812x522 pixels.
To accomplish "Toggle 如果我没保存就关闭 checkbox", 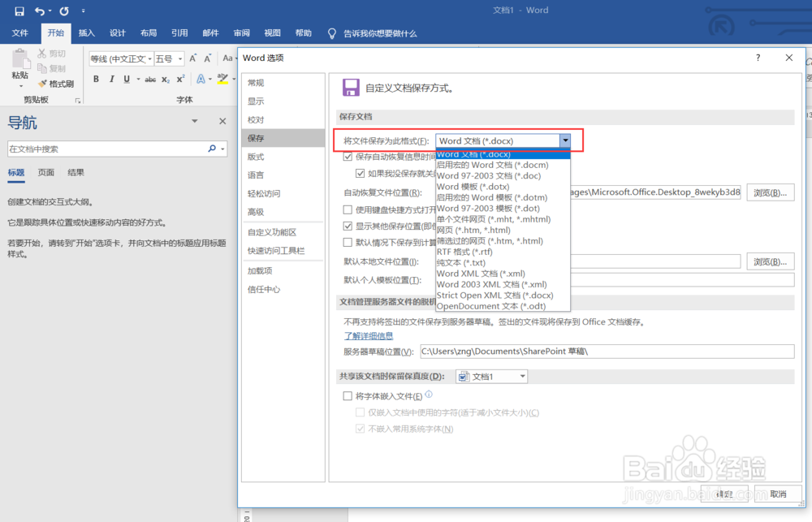I will tap(360, 174).
